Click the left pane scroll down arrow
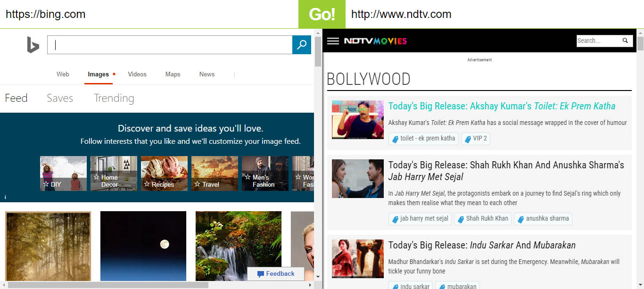This screenshot has height=289, width=644. coord(318,277)
